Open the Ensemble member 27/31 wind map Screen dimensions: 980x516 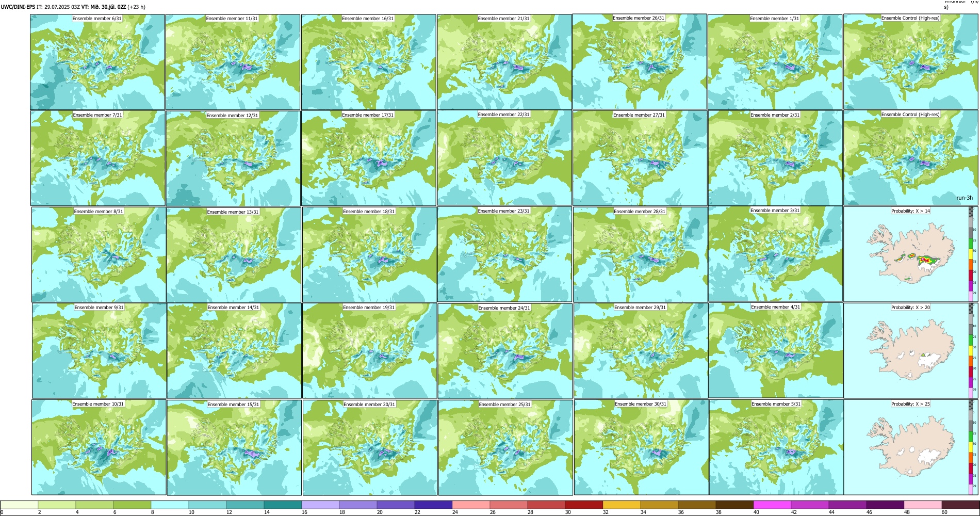click(x=640, y=158)
